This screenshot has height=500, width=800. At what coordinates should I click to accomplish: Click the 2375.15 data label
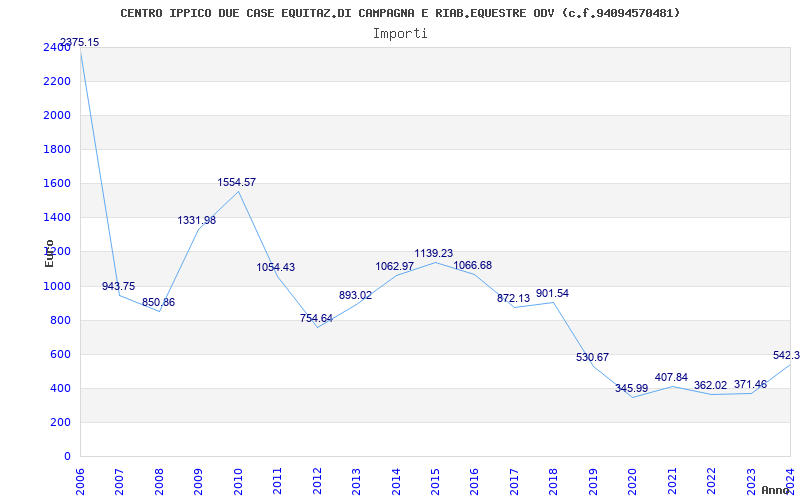(80, 42)
